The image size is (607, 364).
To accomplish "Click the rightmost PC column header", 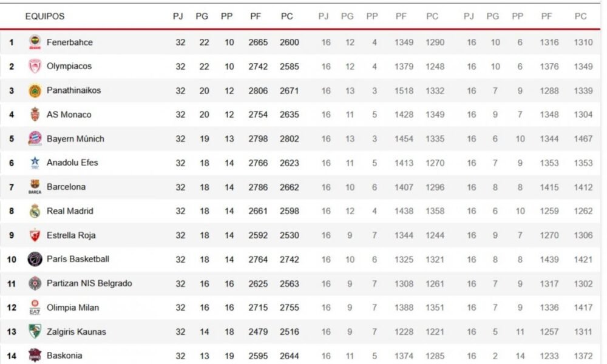I will [x=581, y=16].
